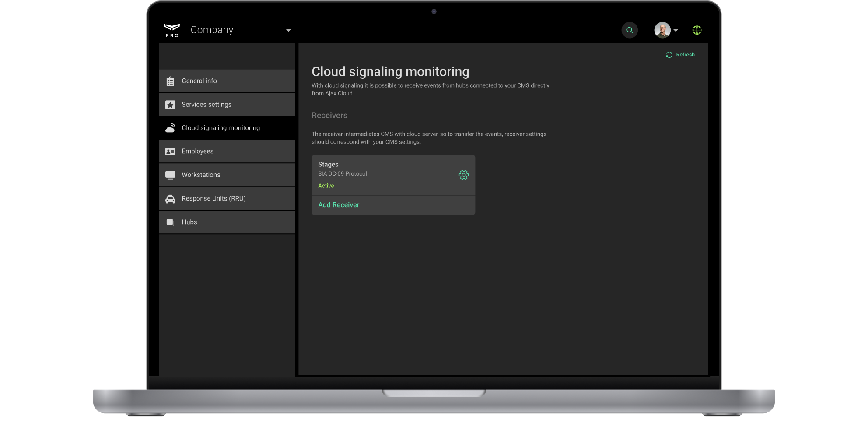Image resolution: width=868 pixels, height=437 pixels.
Task: Open the Company selector by its name
Action: pos(212,30)
